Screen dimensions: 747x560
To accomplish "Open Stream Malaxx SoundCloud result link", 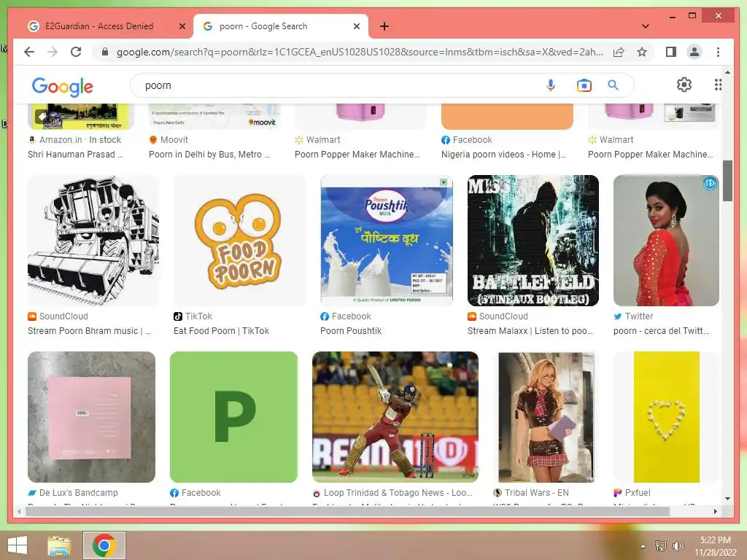I will click(530, 330).
